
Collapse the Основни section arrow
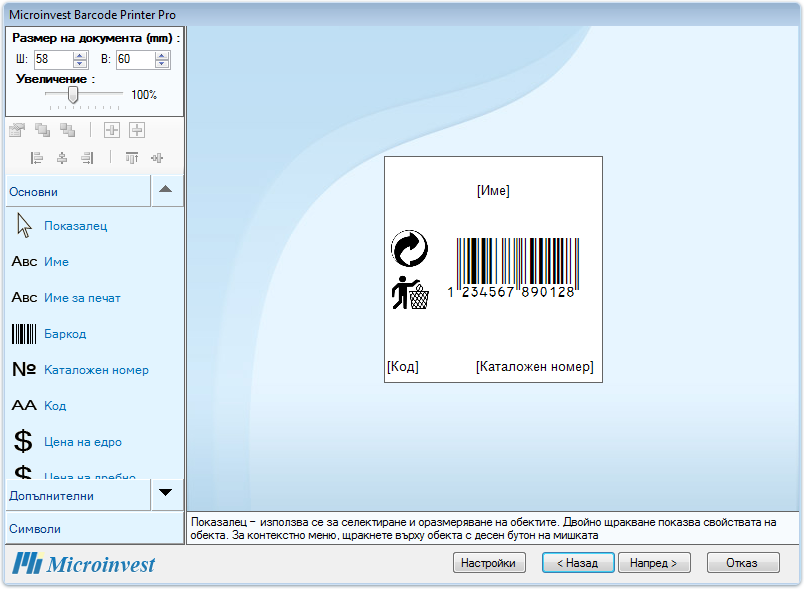click(166, 190)
